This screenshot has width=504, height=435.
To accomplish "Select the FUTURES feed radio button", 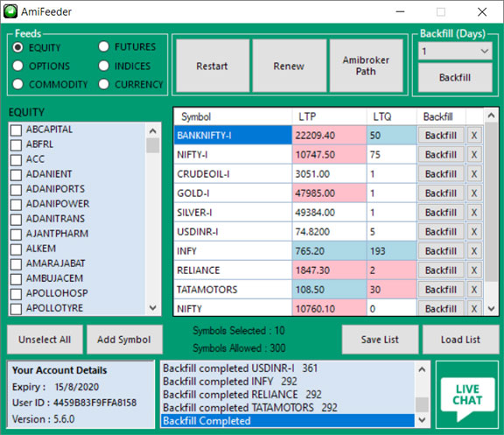I will pyautogui.click(x=104, y=46).
